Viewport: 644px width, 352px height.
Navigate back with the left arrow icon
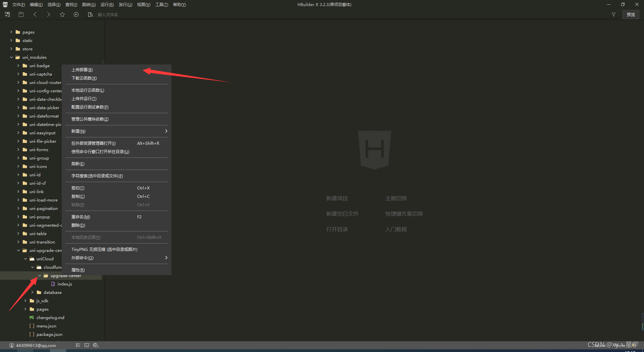click(35, 14)
